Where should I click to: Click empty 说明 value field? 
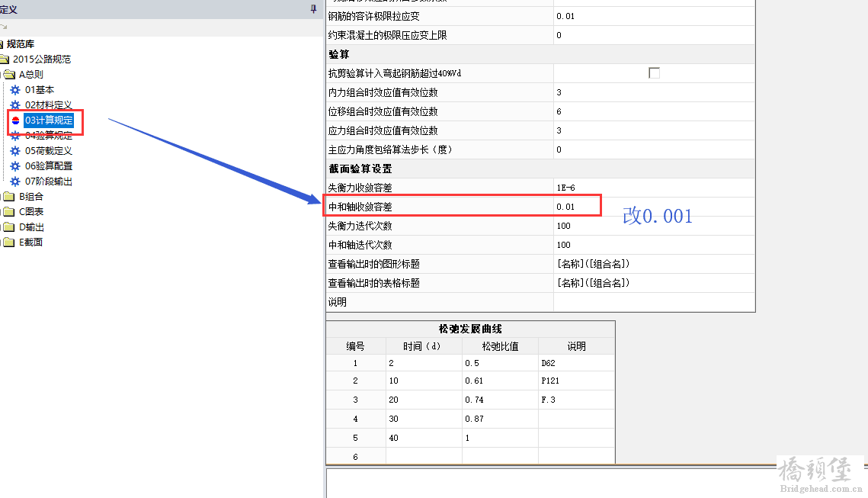pyautogui.click(x=655, y=302)
